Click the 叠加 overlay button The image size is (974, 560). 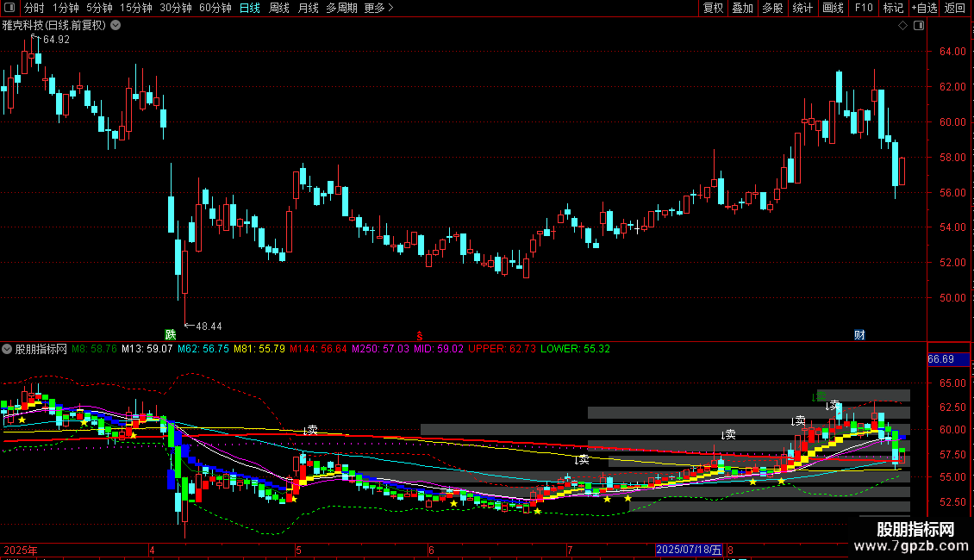point(742,8)
